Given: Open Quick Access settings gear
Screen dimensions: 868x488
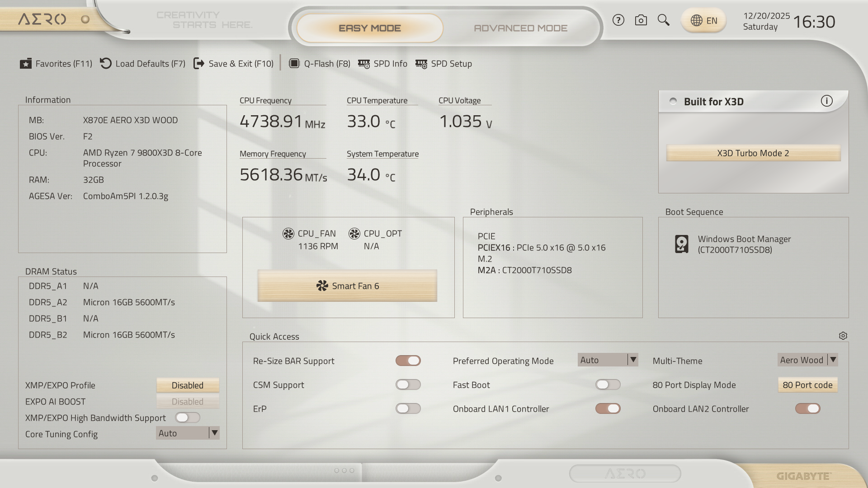Looking at the screenshot, I should click(843, 335).
